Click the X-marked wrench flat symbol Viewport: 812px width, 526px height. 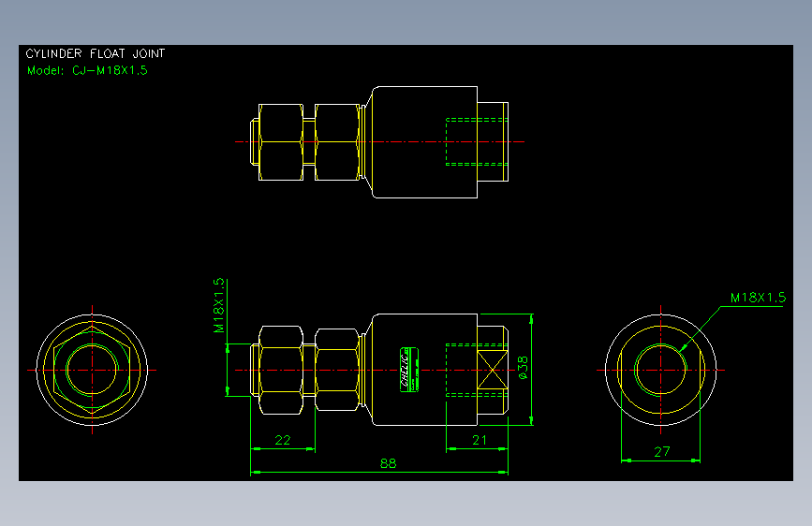click(492, 370)
